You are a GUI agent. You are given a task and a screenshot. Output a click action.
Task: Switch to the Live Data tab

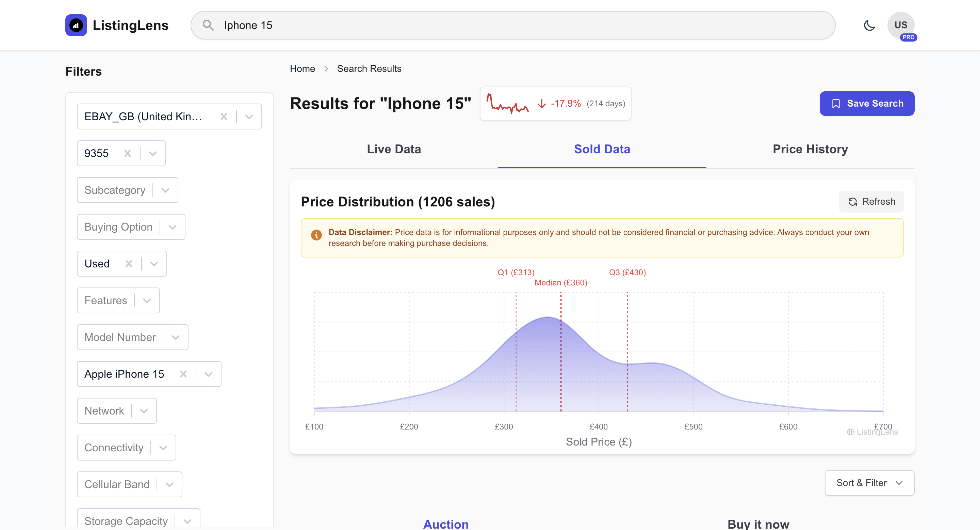(394, 149)
